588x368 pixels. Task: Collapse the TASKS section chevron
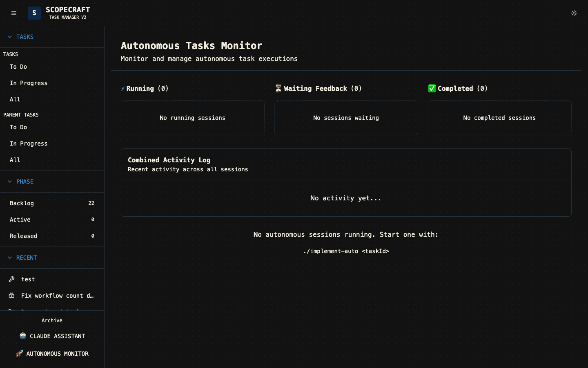click(x=10, y=37)
